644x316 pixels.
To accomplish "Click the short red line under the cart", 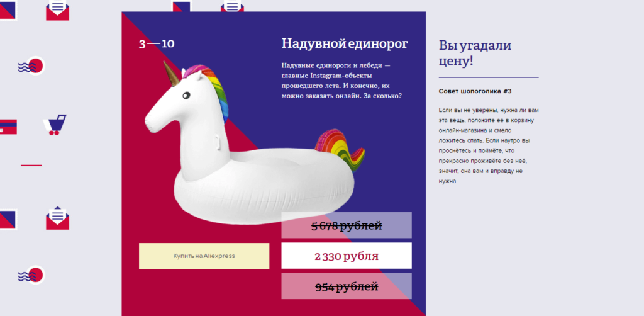I will (x=31, y=165).
